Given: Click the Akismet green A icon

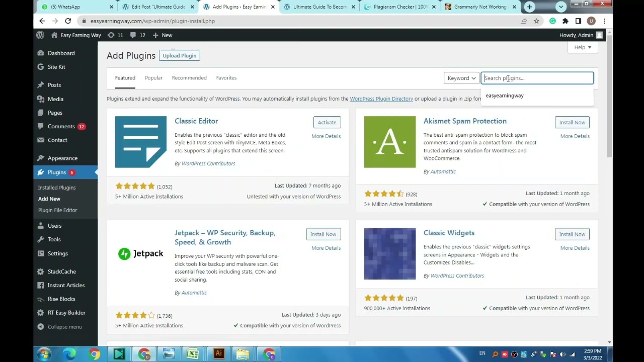Looking at the screenshot, I should pos(390,142).
